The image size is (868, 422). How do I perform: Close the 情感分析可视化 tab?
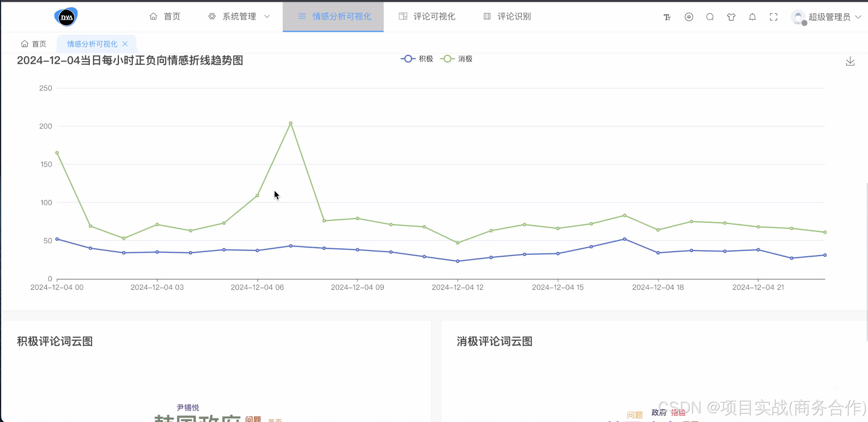point(125,44)
